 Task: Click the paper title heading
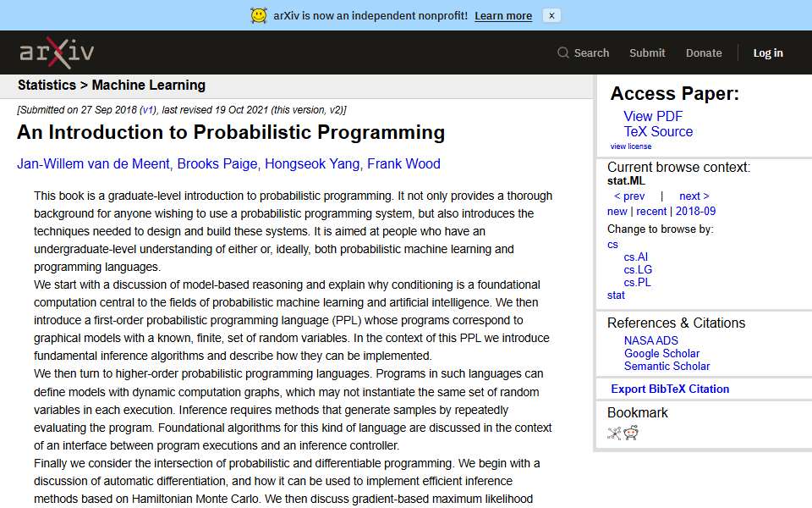tap(231, 132)
